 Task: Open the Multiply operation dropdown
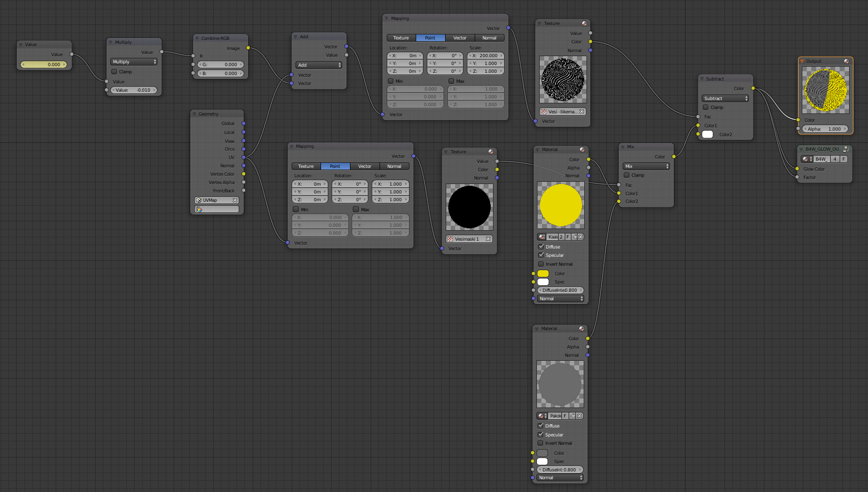[x=134, y=62]
